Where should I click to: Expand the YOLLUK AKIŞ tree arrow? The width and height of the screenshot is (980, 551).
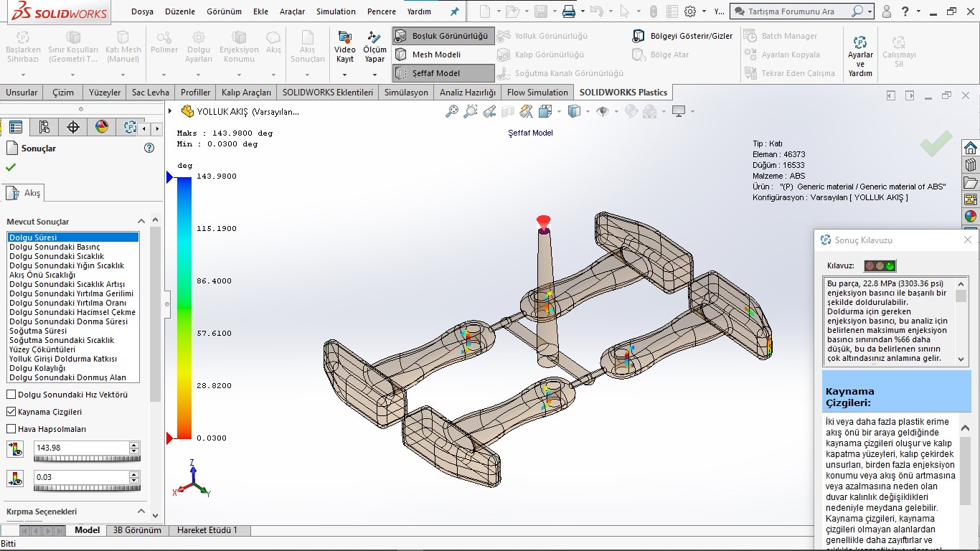pos(170,111)
